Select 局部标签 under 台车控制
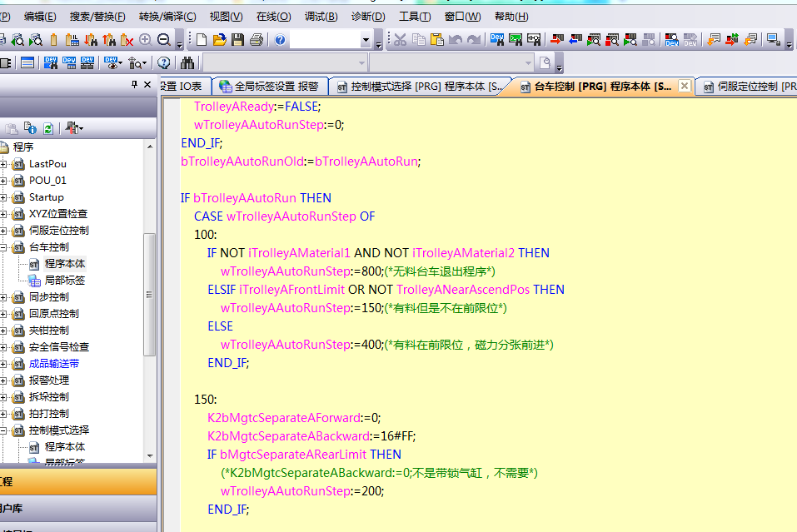Viewport: 797px width, 532px height. click(64, 281)
